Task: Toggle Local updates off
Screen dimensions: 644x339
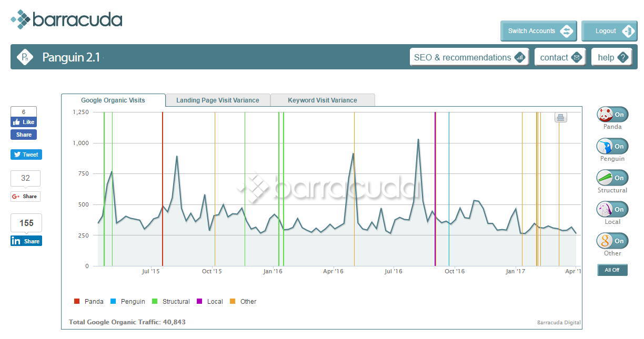Action: pos(612,209)
